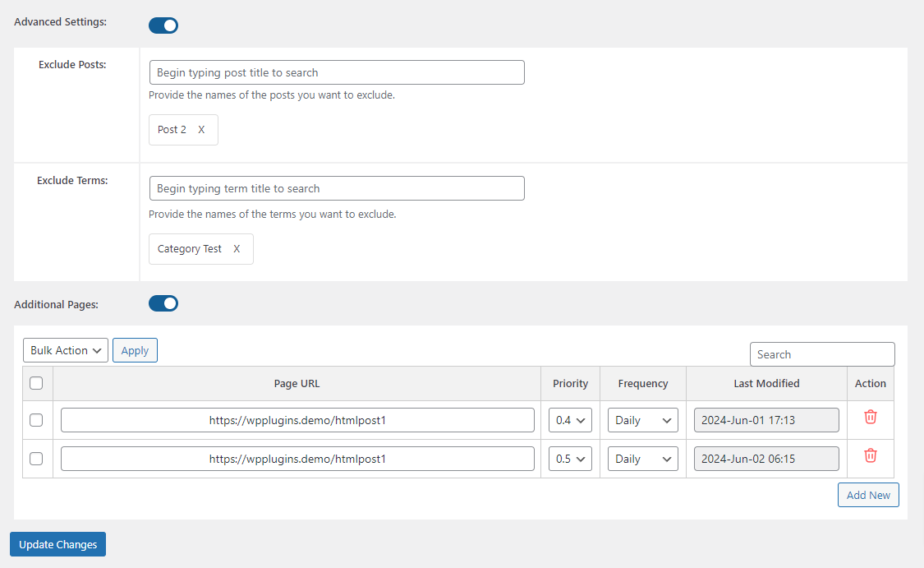Click hint text about terms to exclude

(x=272, y=214)
